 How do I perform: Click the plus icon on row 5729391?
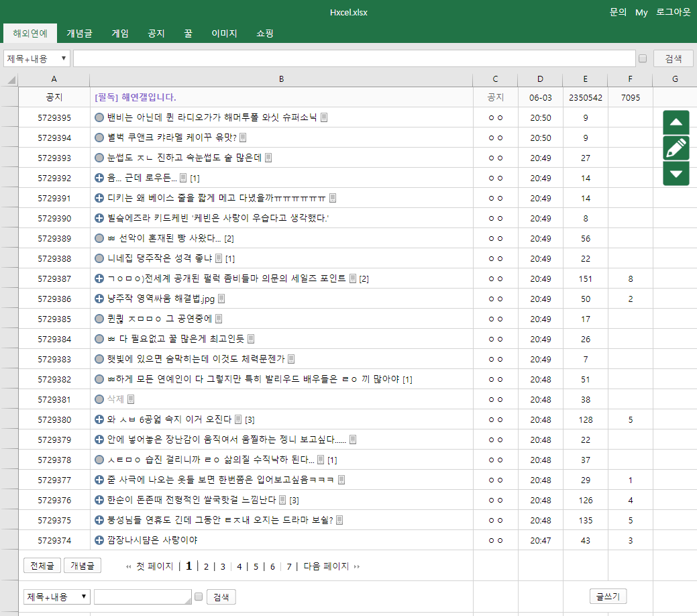click(x=99, y=198)
